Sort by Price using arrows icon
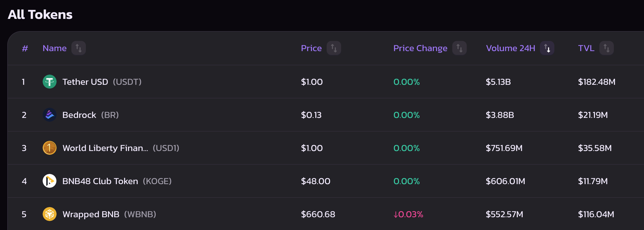Viewport: 644px width, 230px height. [334, 48]
